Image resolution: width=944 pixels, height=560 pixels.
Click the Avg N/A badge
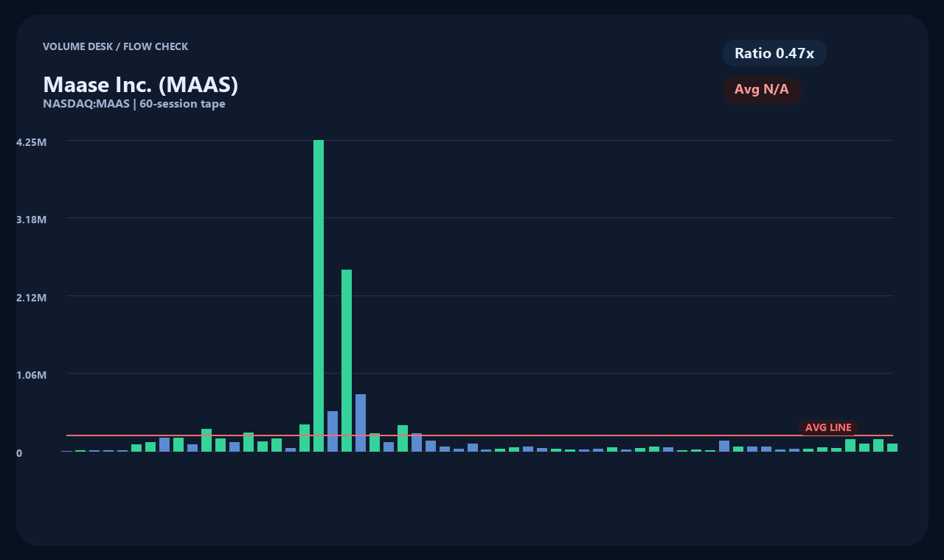pos(762,90)
